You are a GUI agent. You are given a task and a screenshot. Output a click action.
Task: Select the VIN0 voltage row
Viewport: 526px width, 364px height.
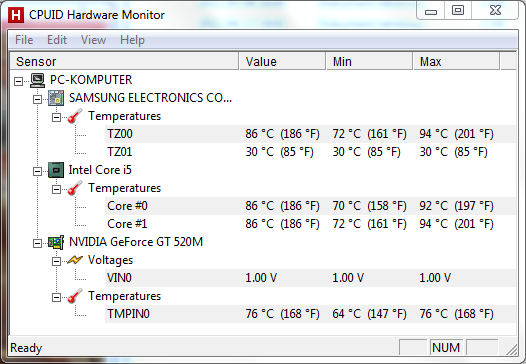[310, 278]
